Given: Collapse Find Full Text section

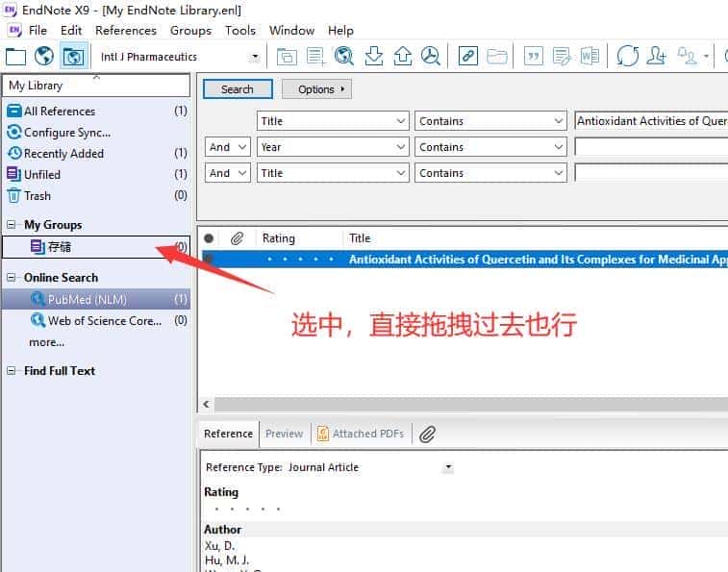Looking at the screenshot, I should coord(12,371).
